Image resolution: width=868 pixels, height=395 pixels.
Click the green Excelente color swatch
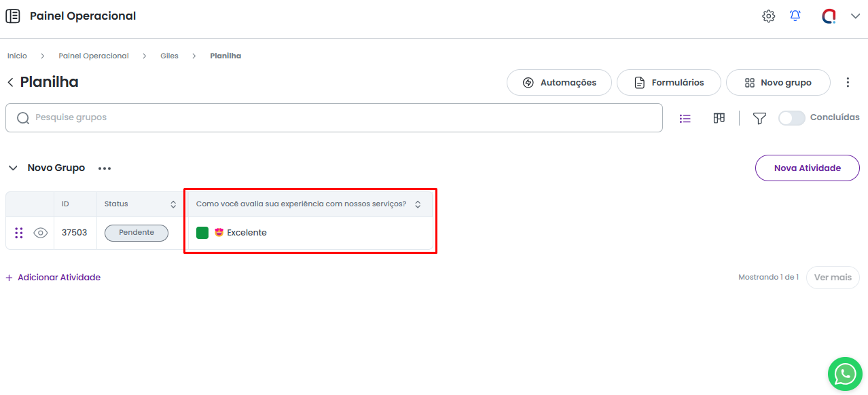(202, 233)
